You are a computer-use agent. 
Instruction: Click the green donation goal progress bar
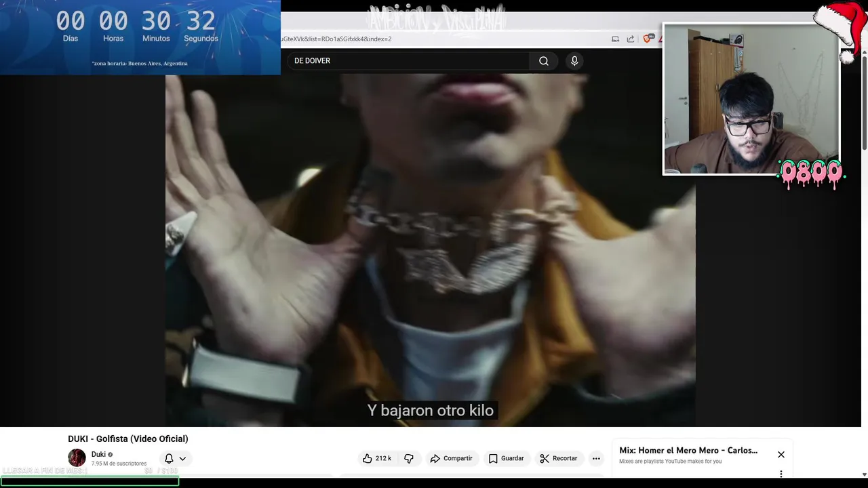90,481
